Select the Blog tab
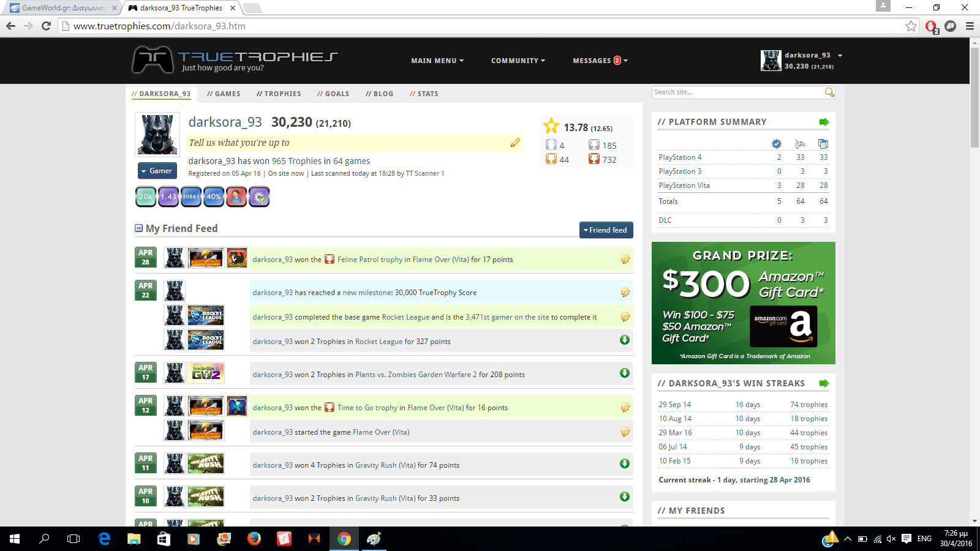This screenshot has height=551, width=980. click(380, 94)
